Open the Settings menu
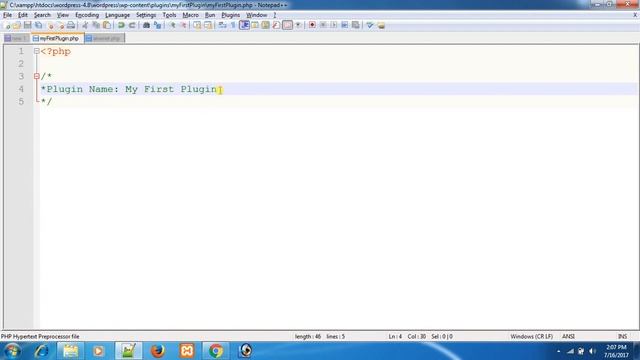 point(146,15)
